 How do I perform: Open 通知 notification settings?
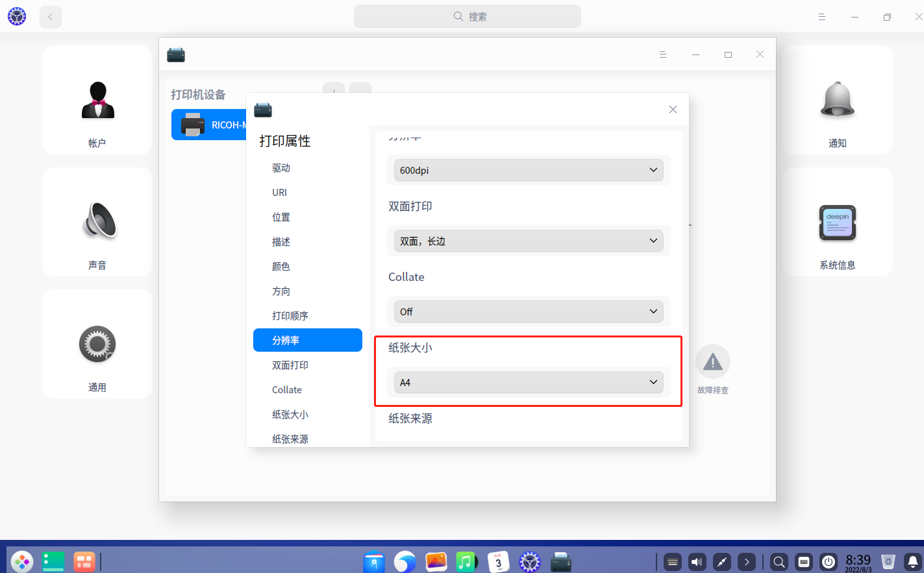837,101
